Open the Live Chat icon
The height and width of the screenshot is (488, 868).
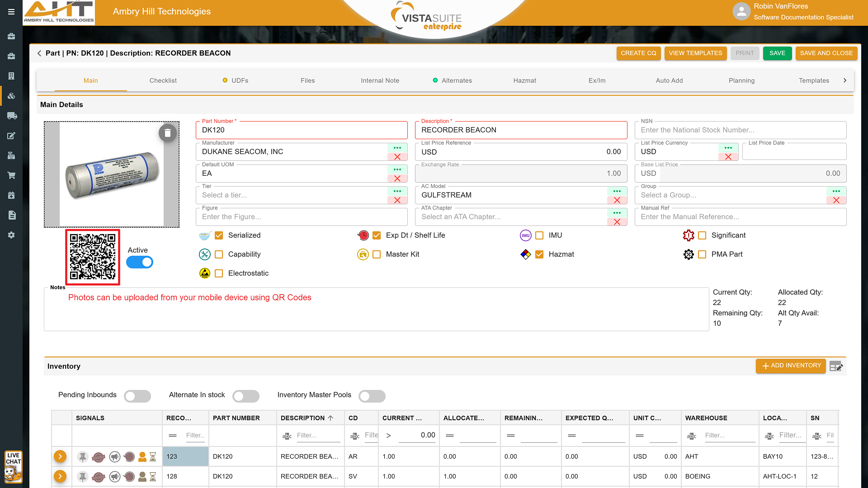(13, 467)
